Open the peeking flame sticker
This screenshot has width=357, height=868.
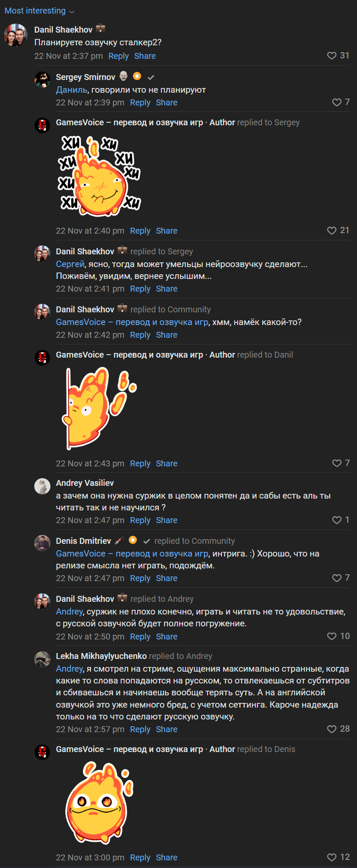pos(99,408)
